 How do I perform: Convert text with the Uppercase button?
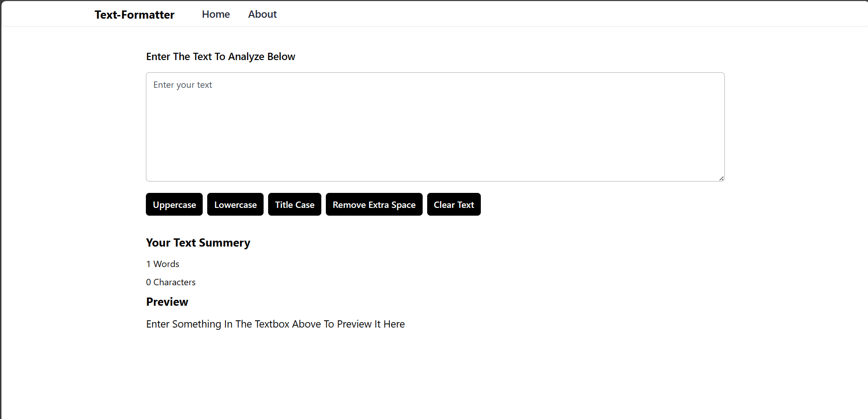[x=174, y=204]
